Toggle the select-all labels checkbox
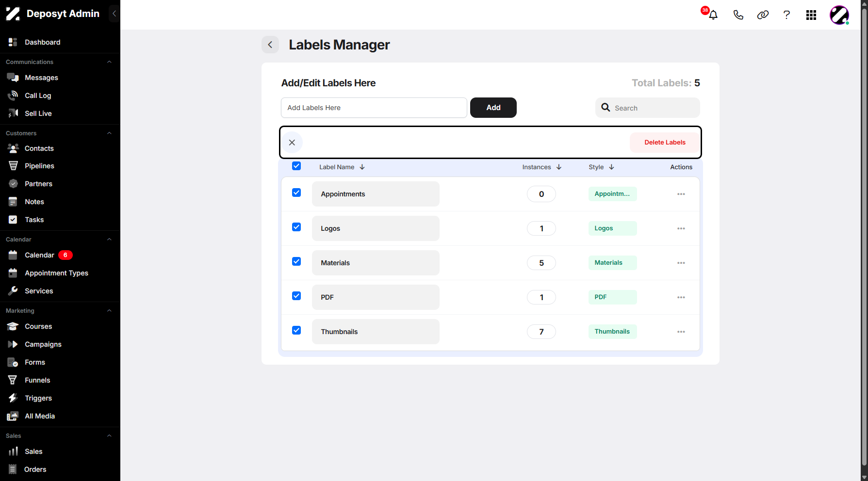Viewport: 868px width, 481px height. point(296,166)
